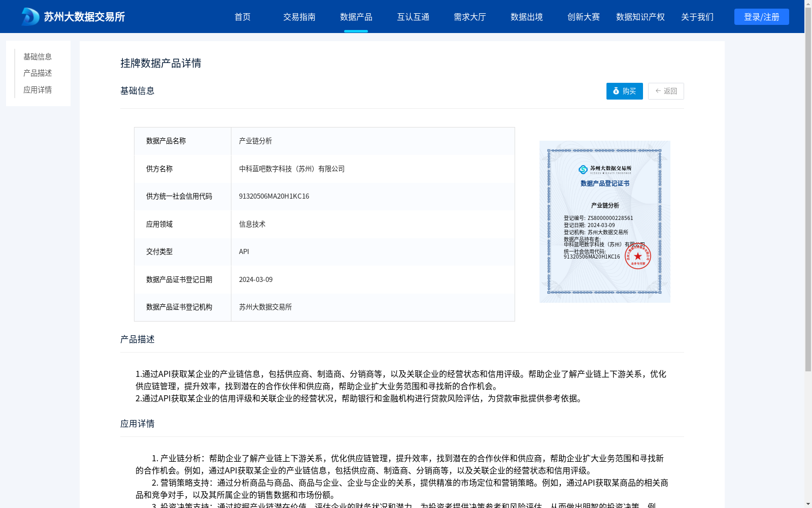Screen dimensions: 812x508
Task: Open the 首页 nav menu
Action: [x=243, y=17]
